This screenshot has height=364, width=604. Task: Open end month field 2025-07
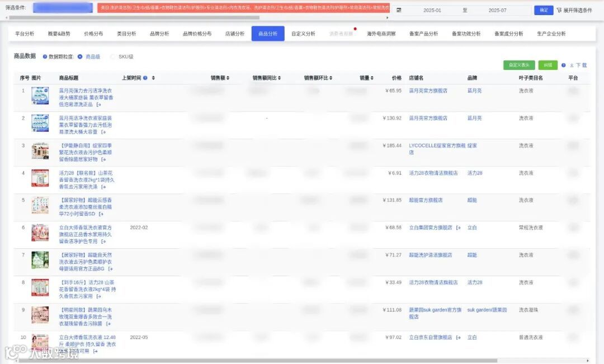click(x=497, y=11)
